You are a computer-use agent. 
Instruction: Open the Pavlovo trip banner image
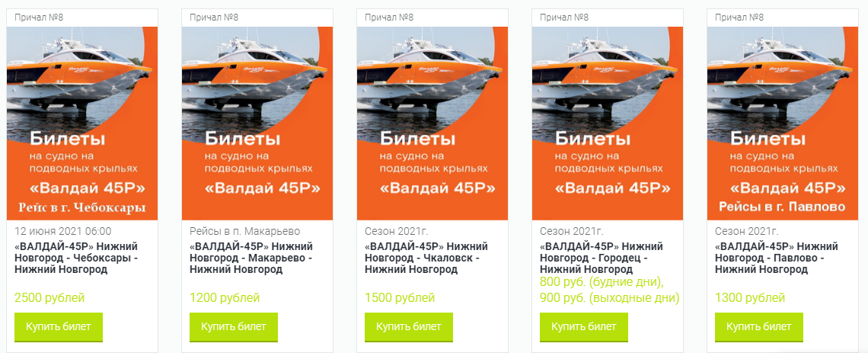click(x=783, y=124)
